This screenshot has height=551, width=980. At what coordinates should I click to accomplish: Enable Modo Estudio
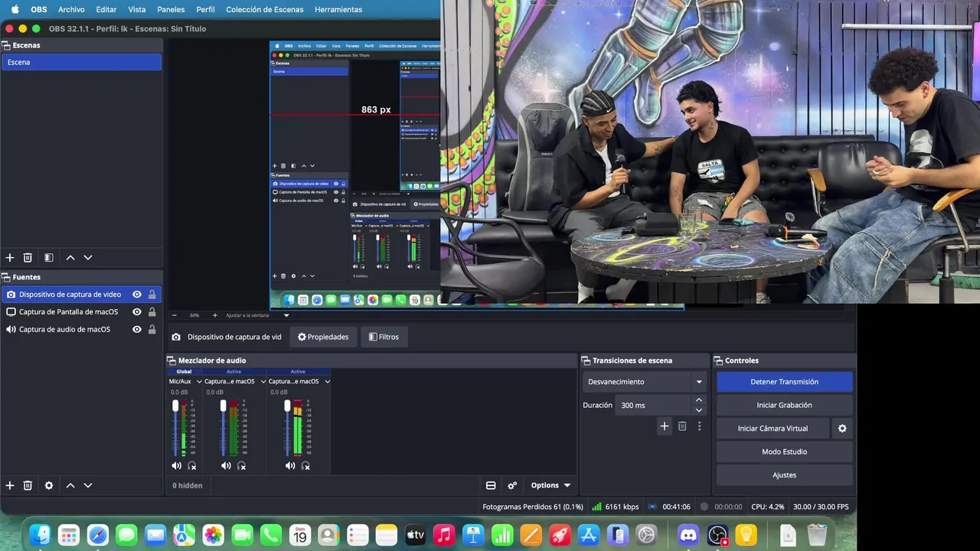pos(784,452)
